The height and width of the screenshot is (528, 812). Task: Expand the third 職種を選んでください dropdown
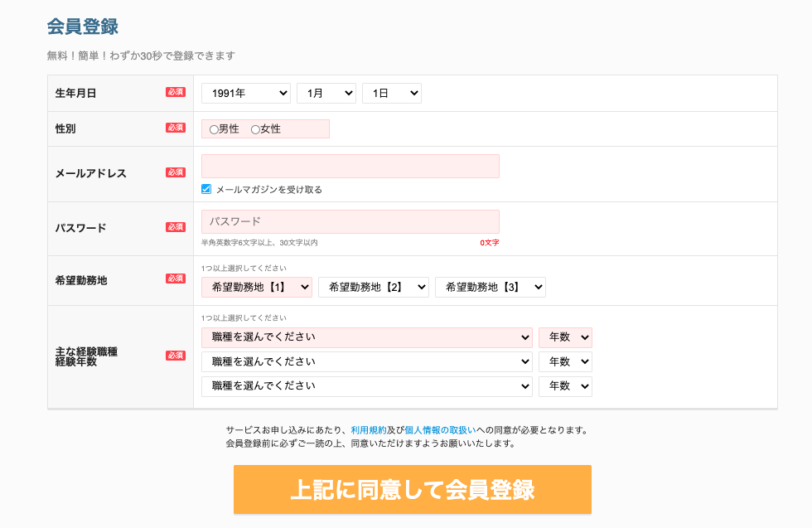368,385
